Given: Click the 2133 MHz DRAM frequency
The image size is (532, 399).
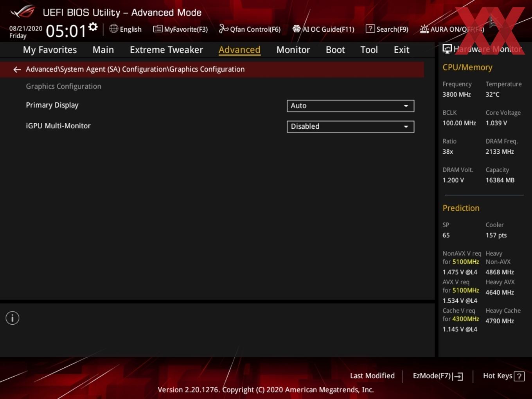Looking at the screenshot, I should 500,151.
